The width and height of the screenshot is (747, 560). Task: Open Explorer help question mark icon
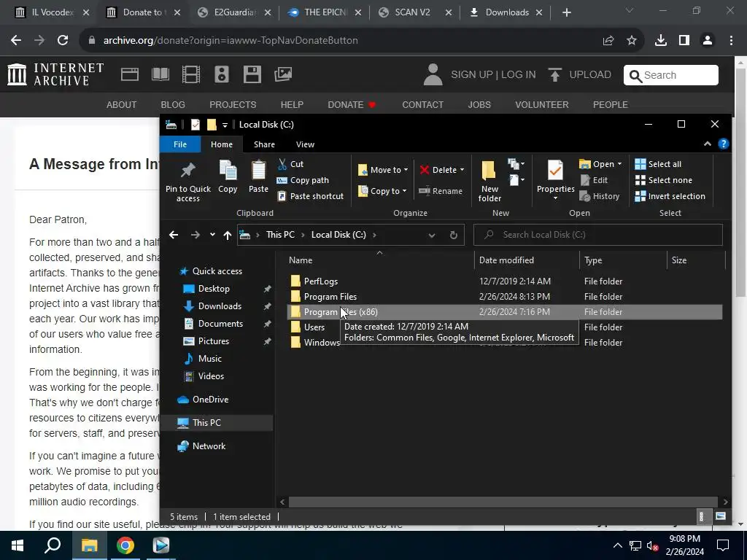coord(723,144)
